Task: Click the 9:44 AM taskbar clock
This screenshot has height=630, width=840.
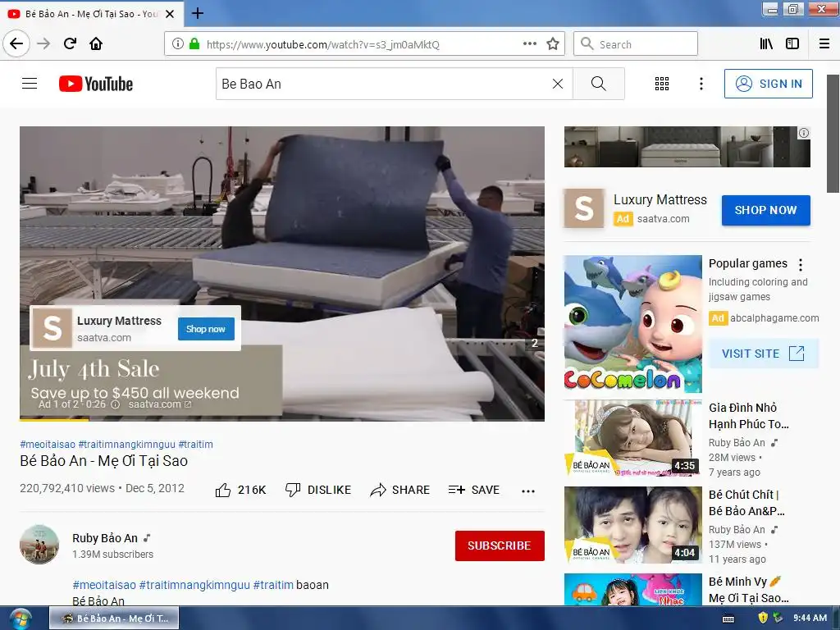Action: 810,619
